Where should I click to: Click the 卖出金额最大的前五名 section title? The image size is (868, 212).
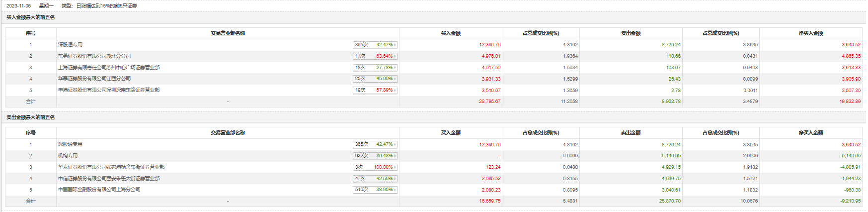[31, 117]
